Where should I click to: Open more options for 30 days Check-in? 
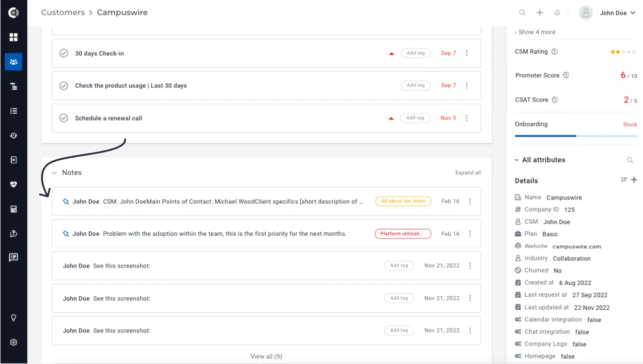pos(467,53)
